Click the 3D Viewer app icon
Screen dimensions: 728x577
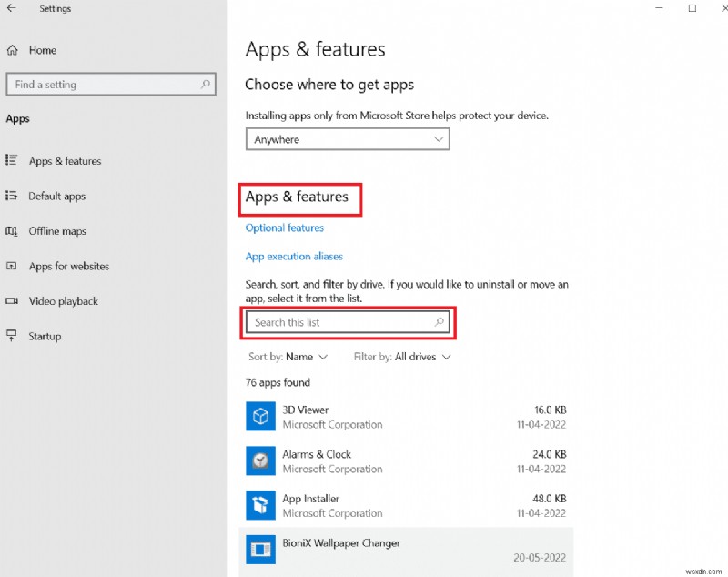click(260, 417)
